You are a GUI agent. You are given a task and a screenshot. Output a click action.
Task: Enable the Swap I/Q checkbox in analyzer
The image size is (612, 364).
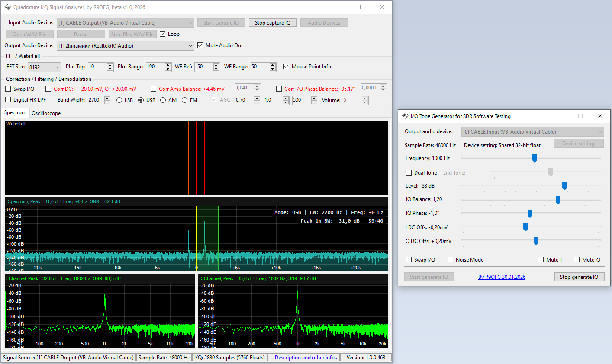click(x=8, y=89)
